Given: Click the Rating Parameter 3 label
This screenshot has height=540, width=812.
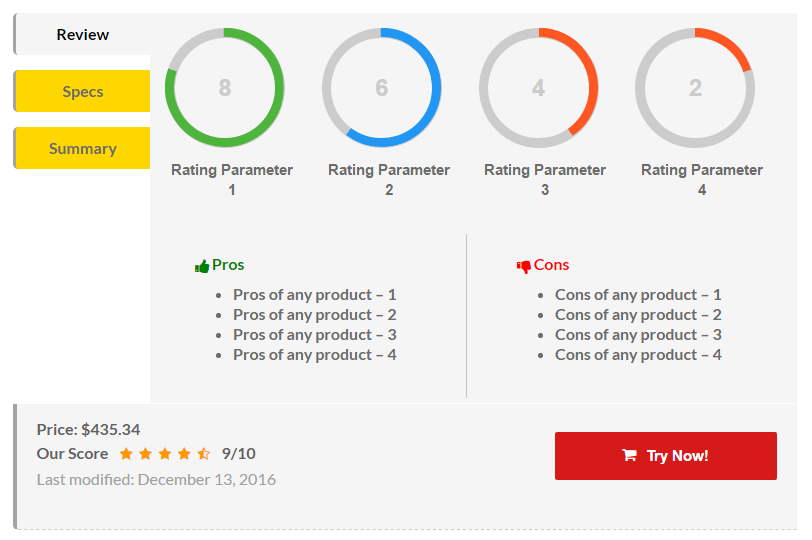Looking at the screenshot, I should click(545, 179).
